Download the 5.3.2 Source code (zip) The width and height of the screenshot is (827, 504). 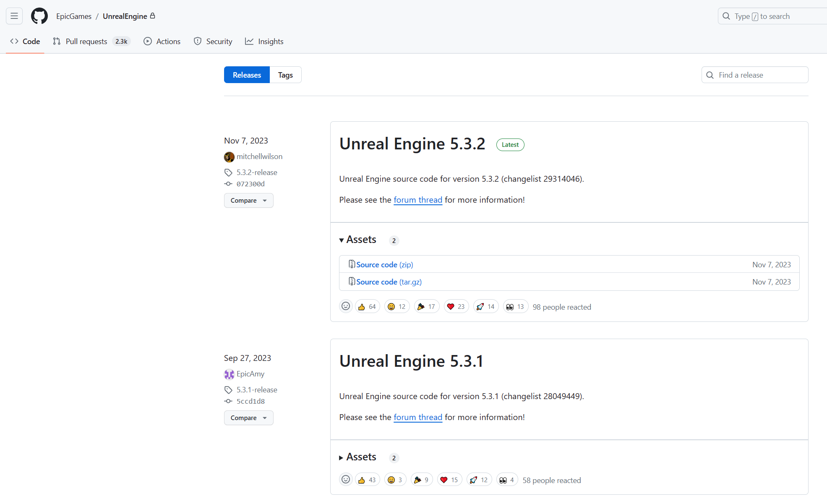[x=385, y=265]
